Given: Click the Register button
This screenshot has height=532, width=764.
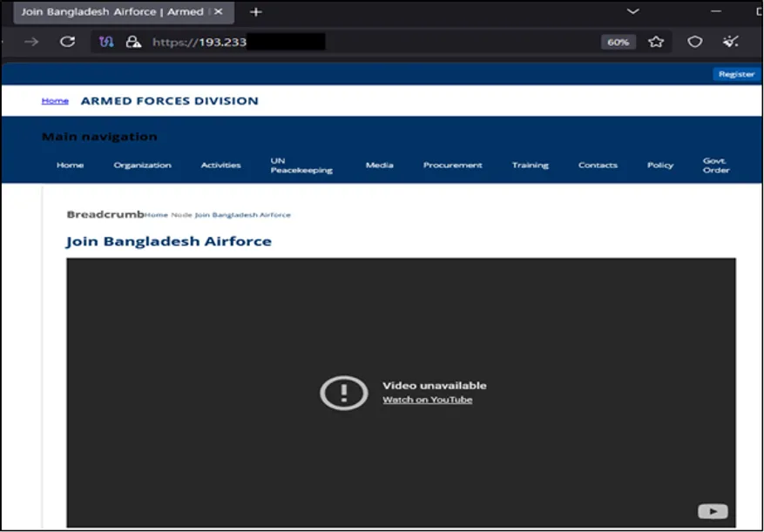Looking at the screenshot, I should [736, 74].
